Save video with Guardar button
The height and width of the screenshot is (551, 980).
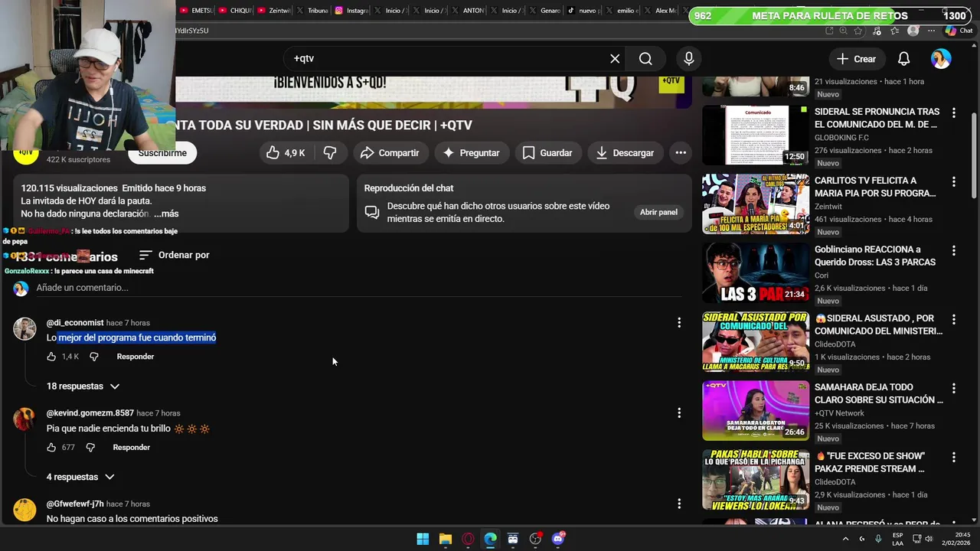click(547, 153)
